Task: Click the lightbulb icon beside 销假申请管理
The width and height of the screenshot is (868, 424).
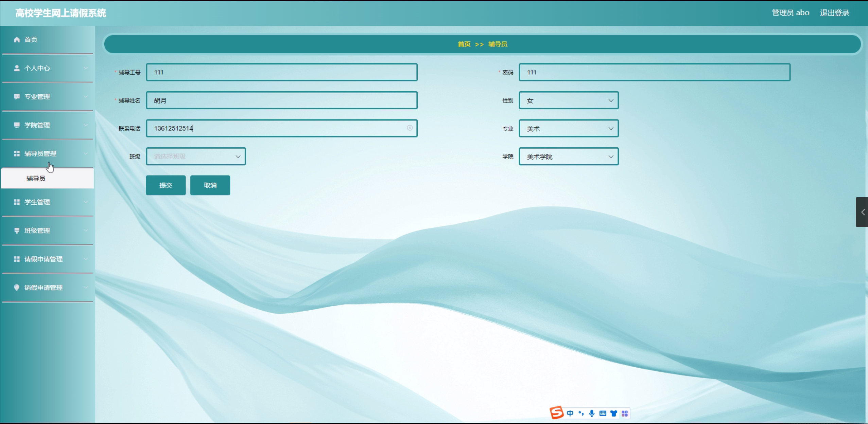Action: click(17, 288)
